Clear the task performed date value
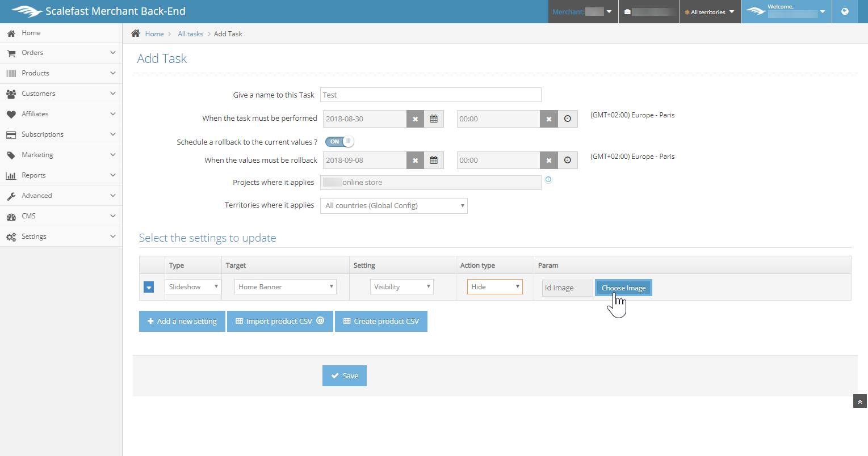Image resolution: width=868 pixels, height=456 pixels. 415,119
